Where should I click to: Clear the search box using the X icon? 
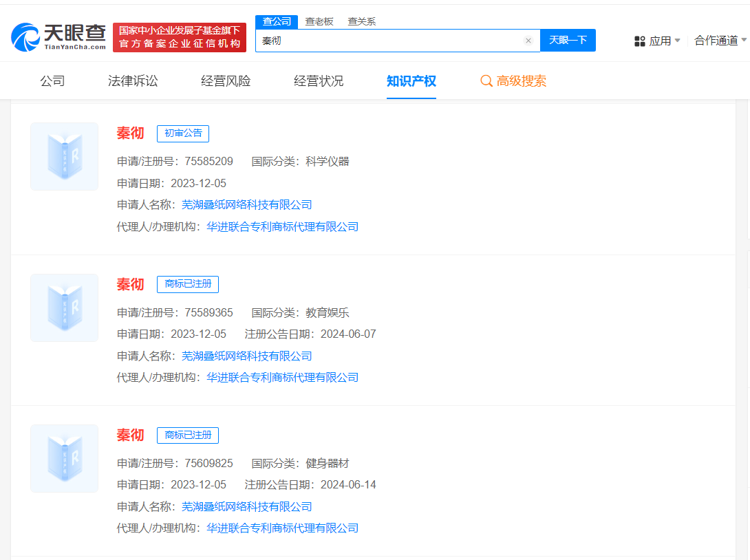528,41
